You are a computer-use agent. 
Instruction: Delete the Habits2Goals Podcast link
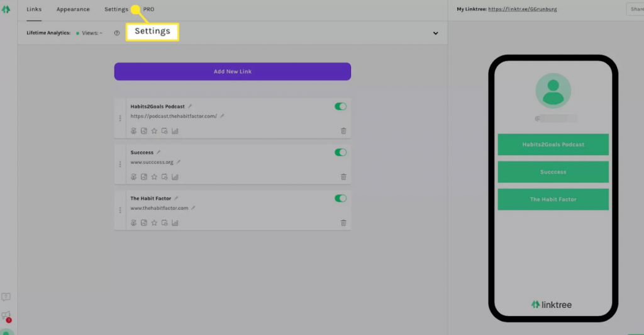click(343, 131)
